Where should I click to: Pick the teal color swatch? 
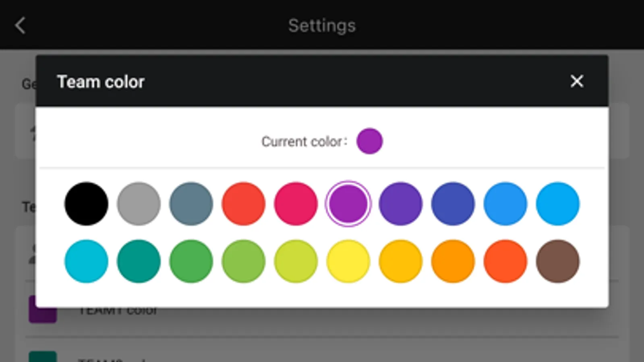[x=139, y=261]
